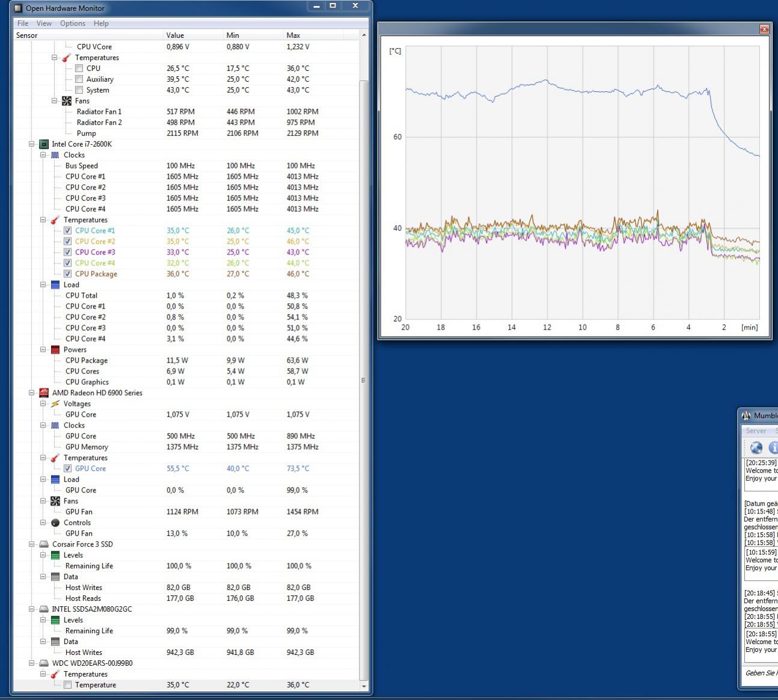Uncheck CPU Core #1 temperature plot
Image resolution: width=778 pixels, height=700 pixels.
[68, 230]
